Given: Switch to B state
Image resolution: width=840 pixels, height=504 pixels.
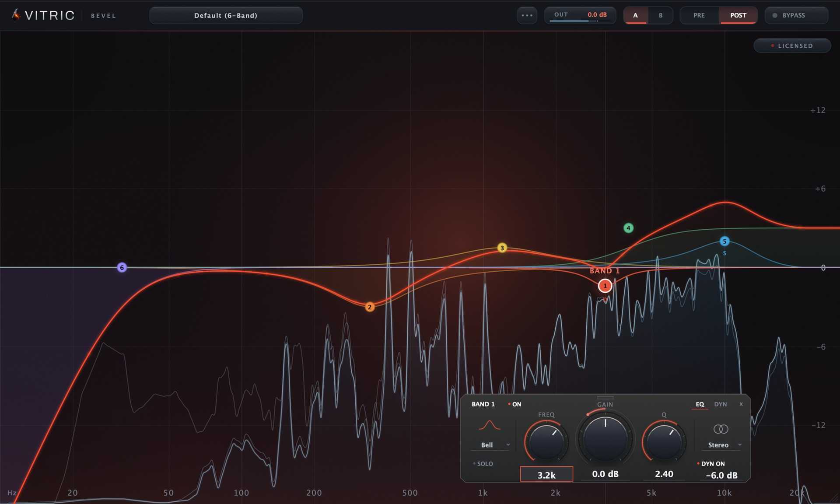Looking at the screenshot, I should (661, 15).
